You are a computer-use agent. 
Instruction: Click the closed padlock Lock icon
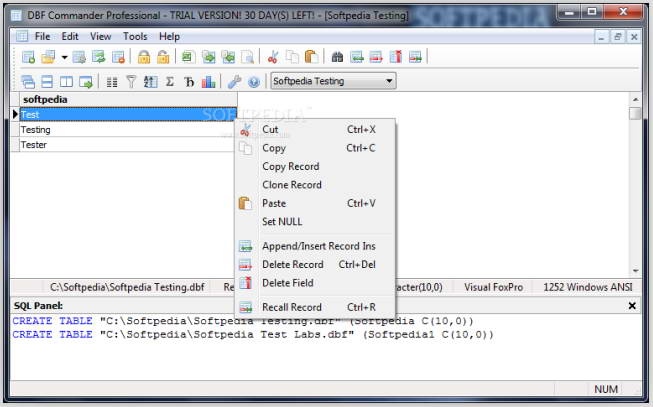[x=144, y=57]
